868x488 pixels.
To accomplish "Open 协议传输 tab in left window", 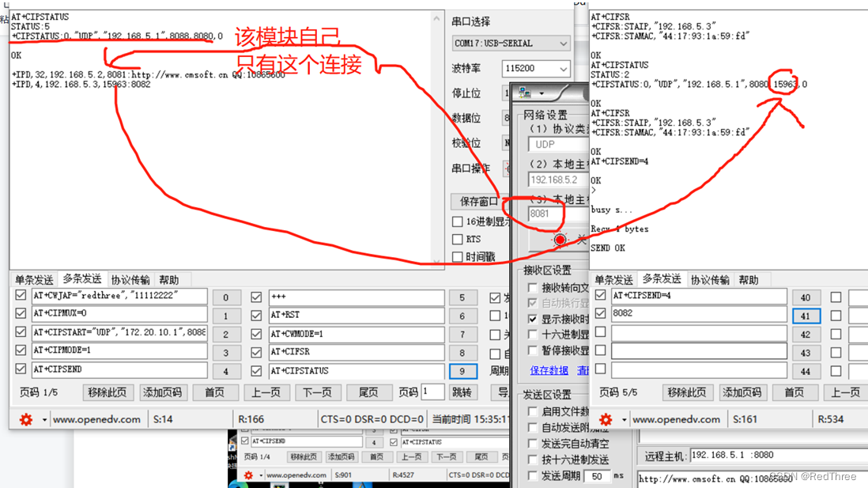I will (130, 280).
